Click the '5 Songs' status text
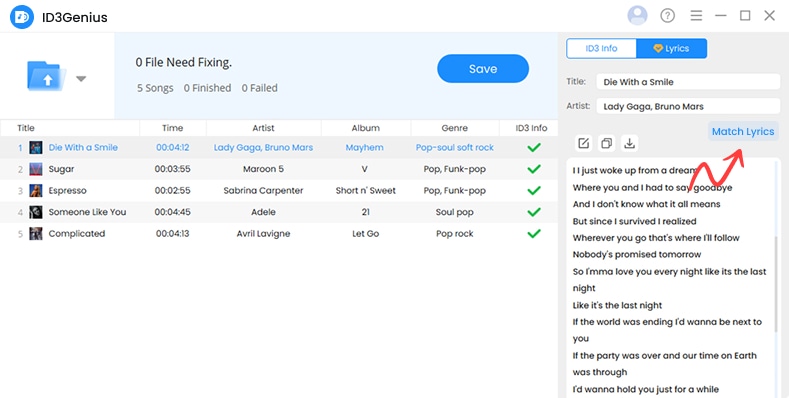The height and width of the screenshot is (398, 789). click(x=155, y=88)
